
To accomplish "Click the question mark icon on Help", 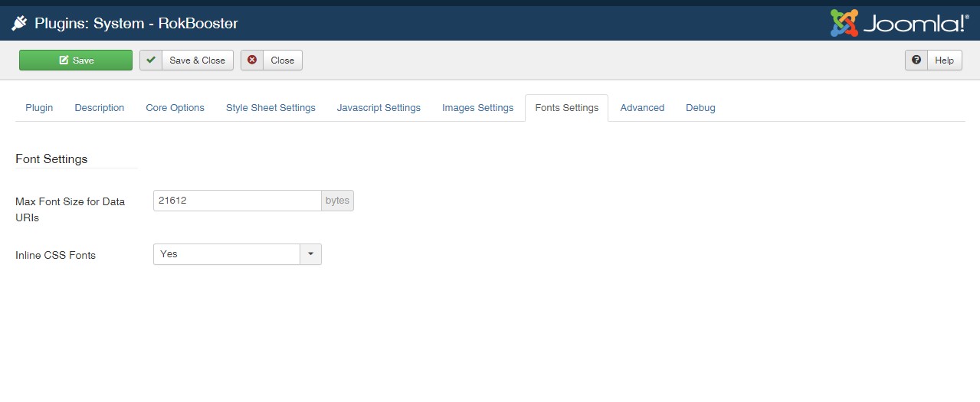I will tap(916, 60).
